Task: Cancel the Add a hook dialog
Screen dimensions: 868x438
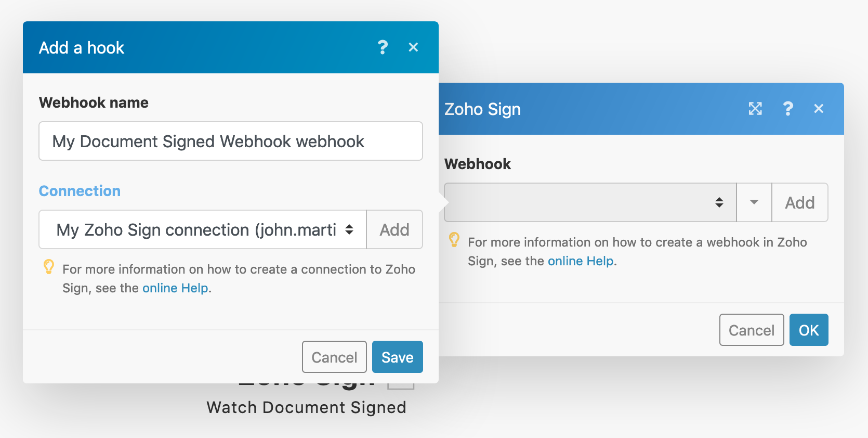Action: [334, 357]
